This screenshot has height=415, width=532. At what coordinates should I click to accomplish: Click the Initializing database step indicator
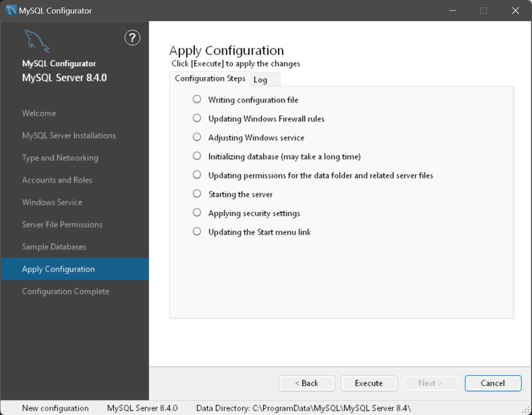click(197, 156)
